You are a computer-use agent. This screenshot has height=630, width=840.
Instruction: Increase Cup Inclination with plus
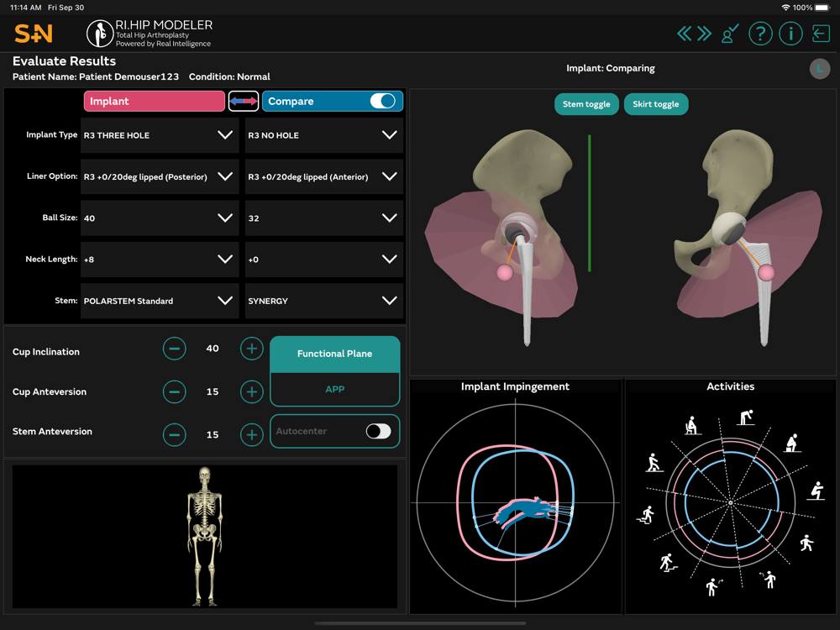coord(251,349)
